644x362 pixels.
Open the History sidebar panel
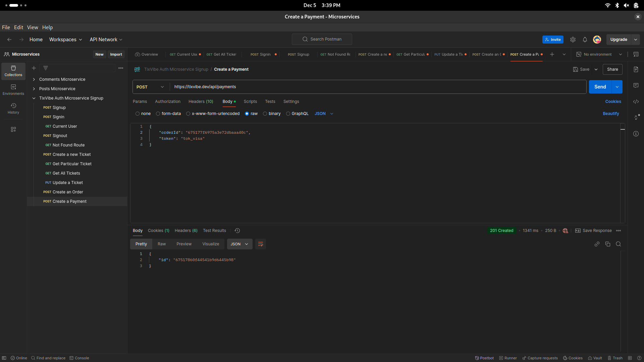click(13, 109)
